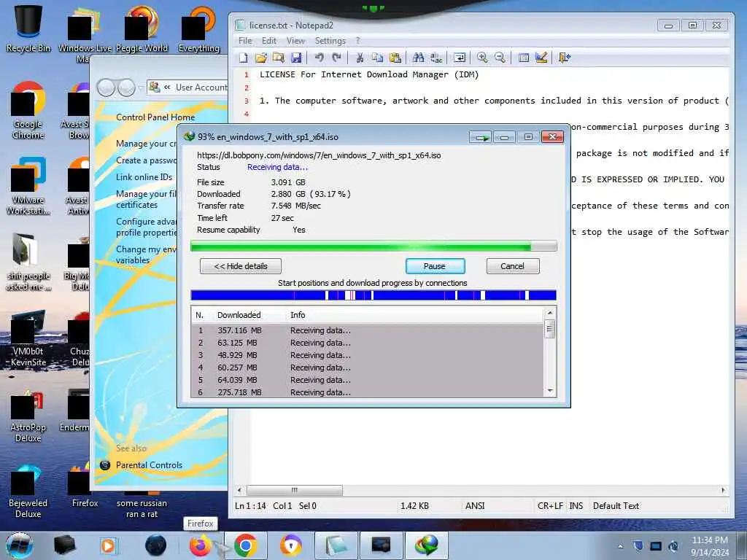Show hidden tray icons arrow

[x=620, y=546]
